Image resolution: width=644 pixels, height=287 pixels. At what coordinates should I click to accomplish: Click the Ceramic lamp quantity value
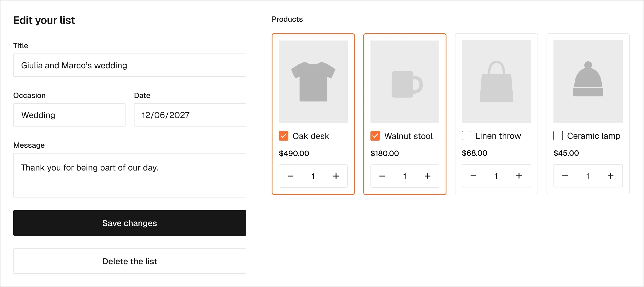588,176
